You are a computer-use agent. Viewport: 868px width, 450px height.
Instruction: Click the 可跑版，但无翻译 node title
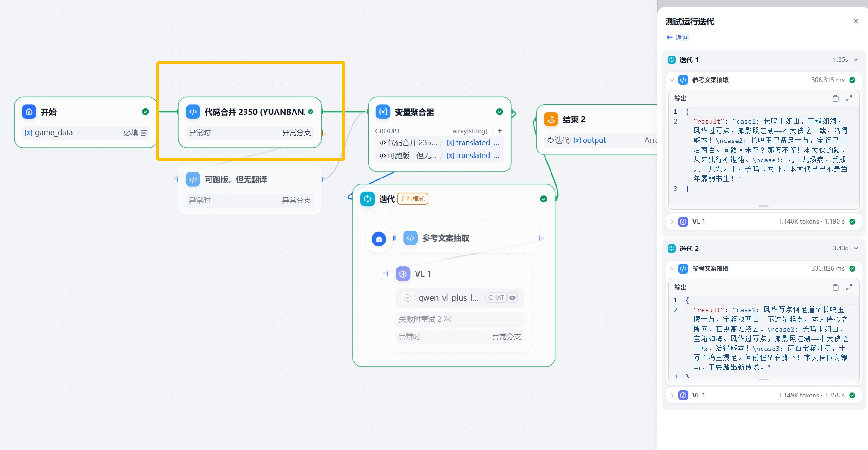click(x=236, y=179)
